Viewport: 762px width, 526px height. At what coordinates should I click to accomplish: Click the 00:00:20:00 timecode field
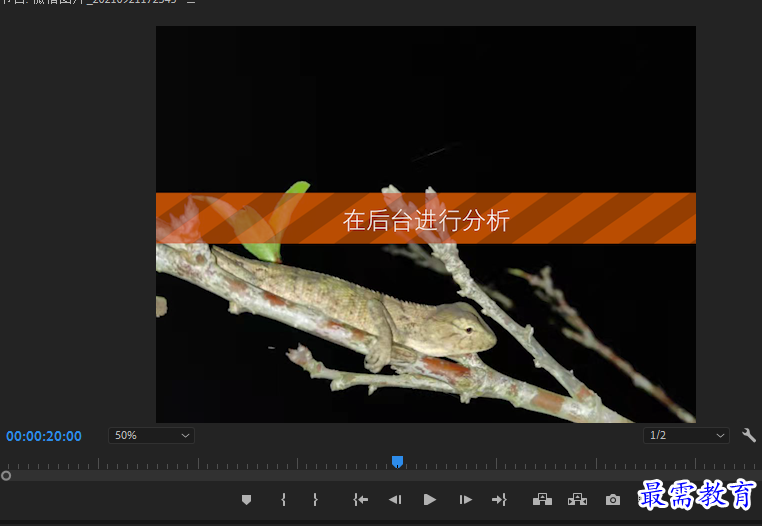point(44,436)
